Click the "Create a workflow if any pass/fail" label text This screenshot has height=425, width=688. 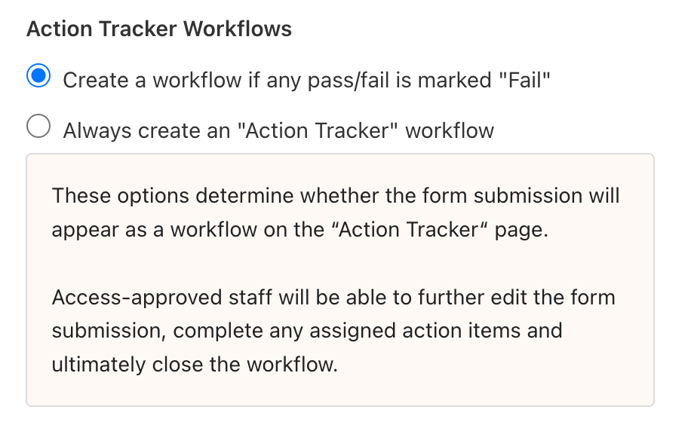[x=307, y=79]
